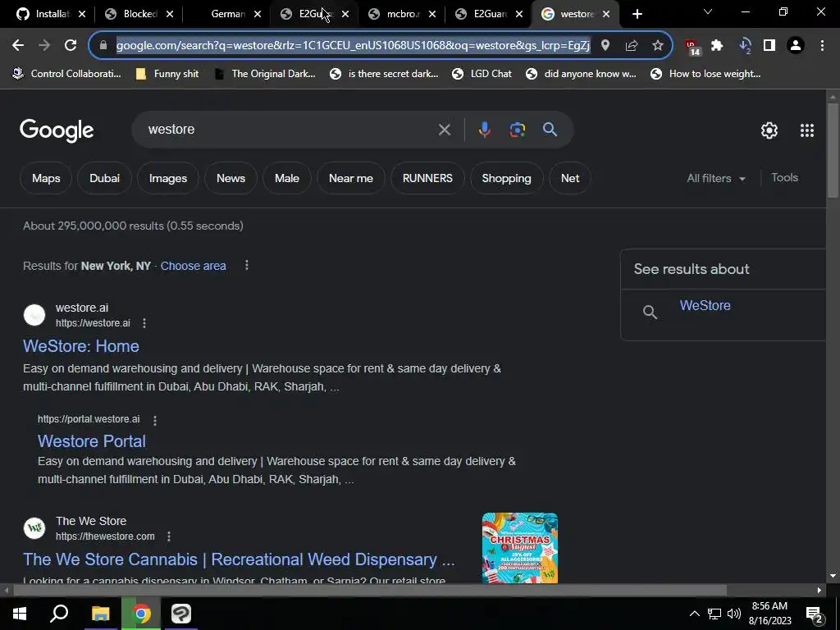Open the Westore Portal result
The image size is (840, 630).
[x=92, y=441]
